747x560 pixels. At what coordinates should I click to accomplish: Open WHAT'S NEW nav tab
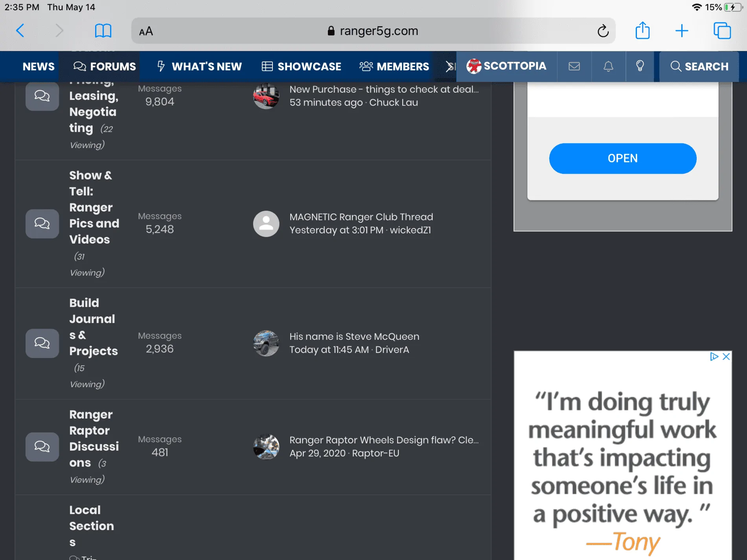(199, 66)
